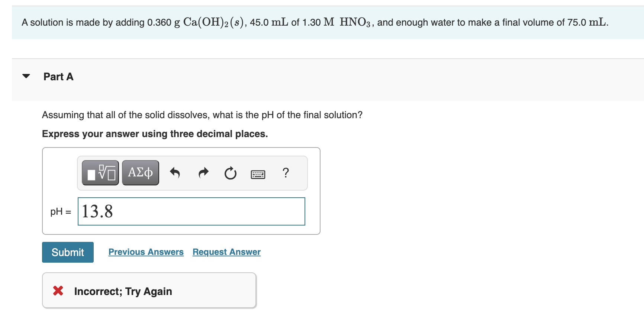Undo the last edit in the answer box
The width and height of the screenshot is (644, 321).
pyautogui.click(x=175, y=172)
